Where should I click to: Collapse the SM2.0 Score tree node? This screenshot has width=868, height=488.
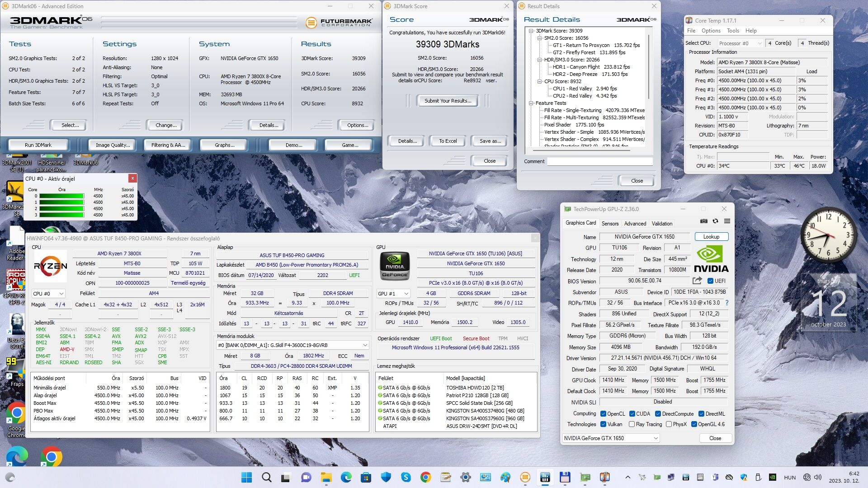pos(539,38)
